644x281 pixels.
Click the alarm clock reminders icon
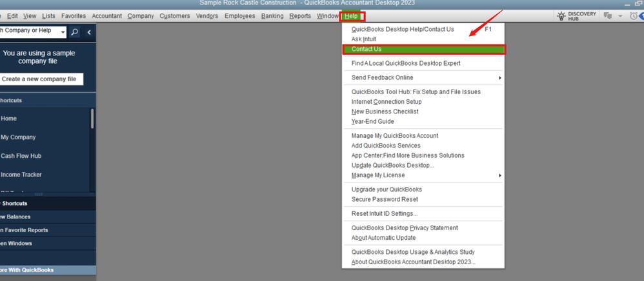point(634,16)
